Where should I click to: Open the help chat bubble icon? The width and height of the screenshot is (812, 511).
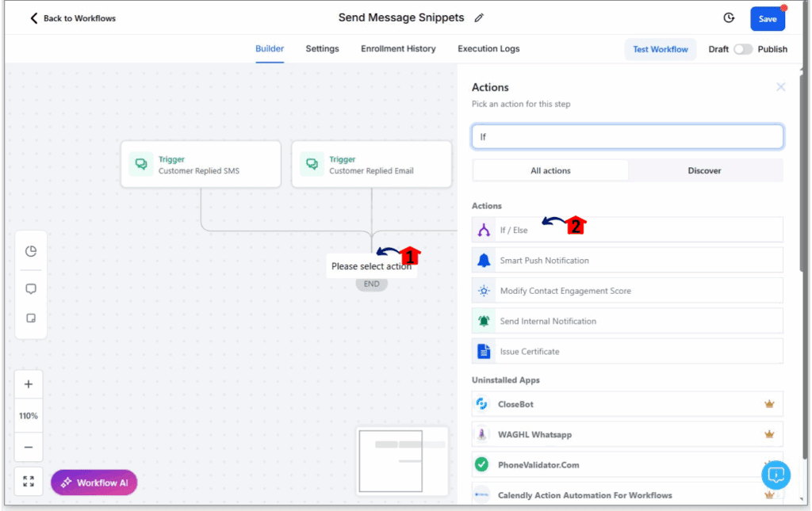(776, 475)
